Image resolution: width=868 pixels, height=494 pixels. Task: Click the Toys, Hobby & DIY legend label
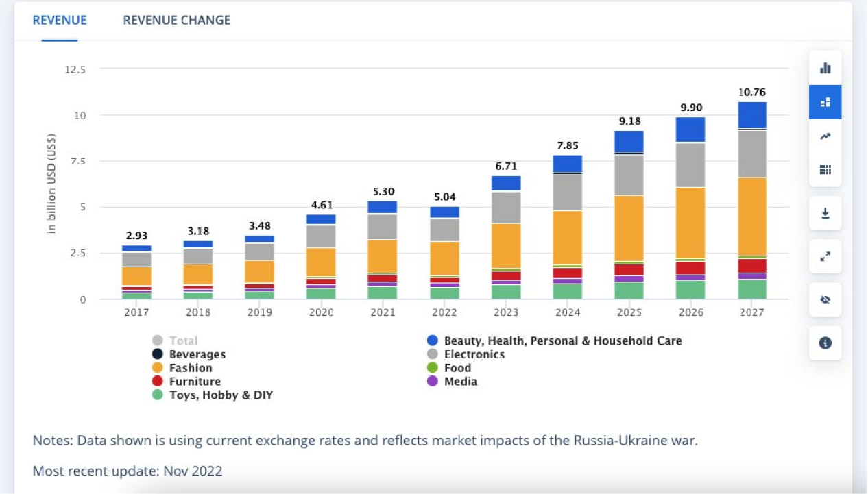[221, 395]
